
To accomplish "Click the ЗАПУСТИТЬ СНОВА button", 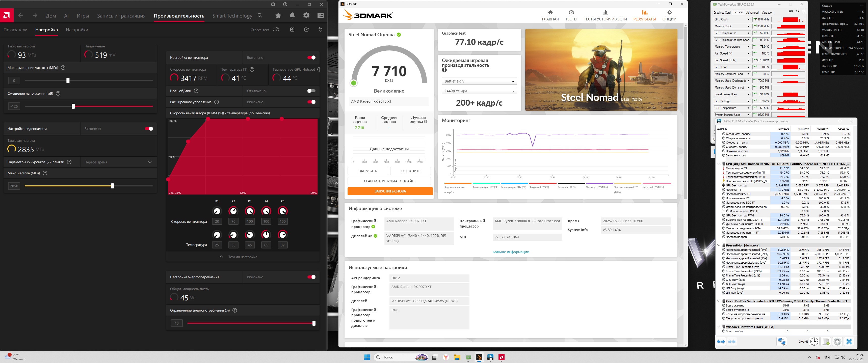I will [390, 191].
